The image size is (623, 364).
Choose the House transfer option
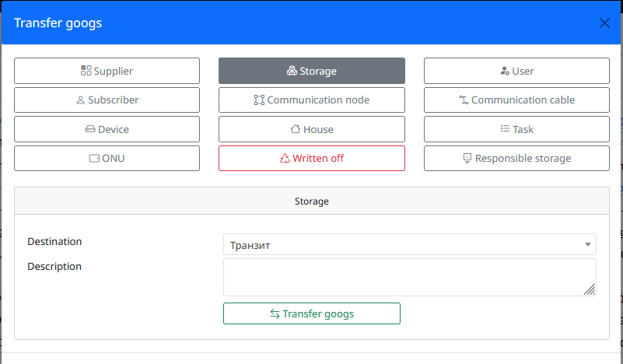pos(311,129)
